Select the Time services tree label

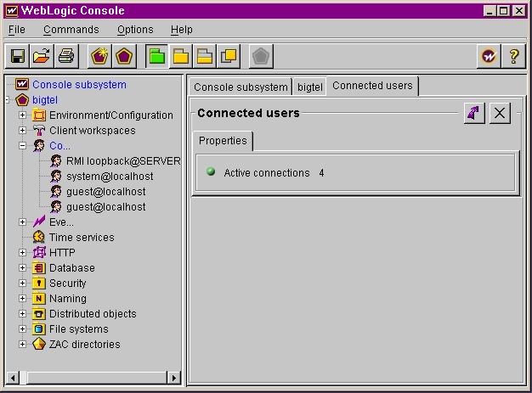click(x=82, y=237)
